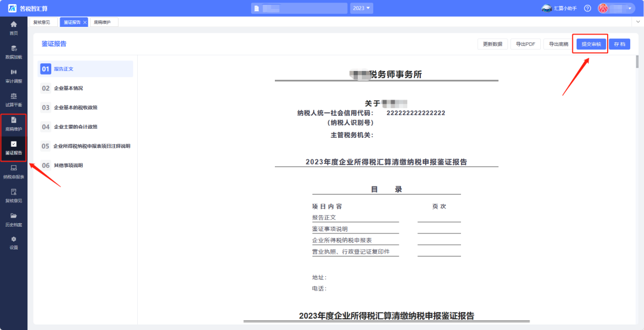Close the 鉴证报告 tab
This screenshot has width=644, height=330.
click(x=85, y=22)
